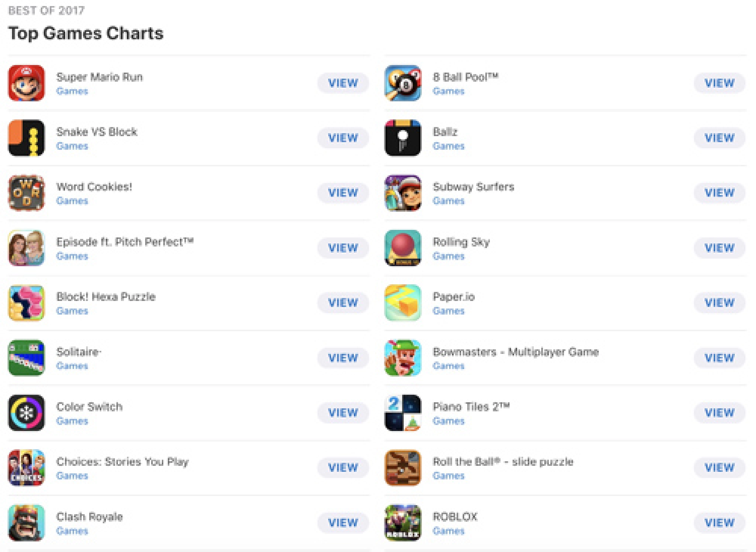Open Word Cookies! via its icon
This screenshot has height=552, width=756.
point(26,193)
